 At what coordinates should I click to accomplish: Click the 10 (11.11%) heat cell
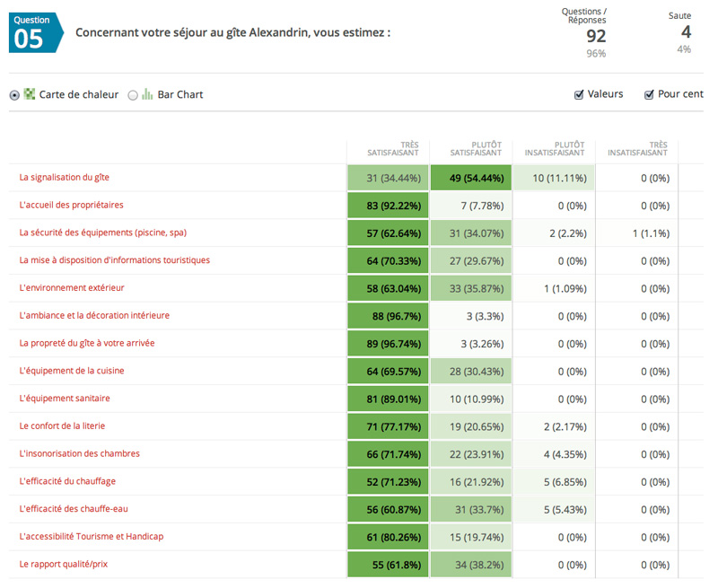554,178
